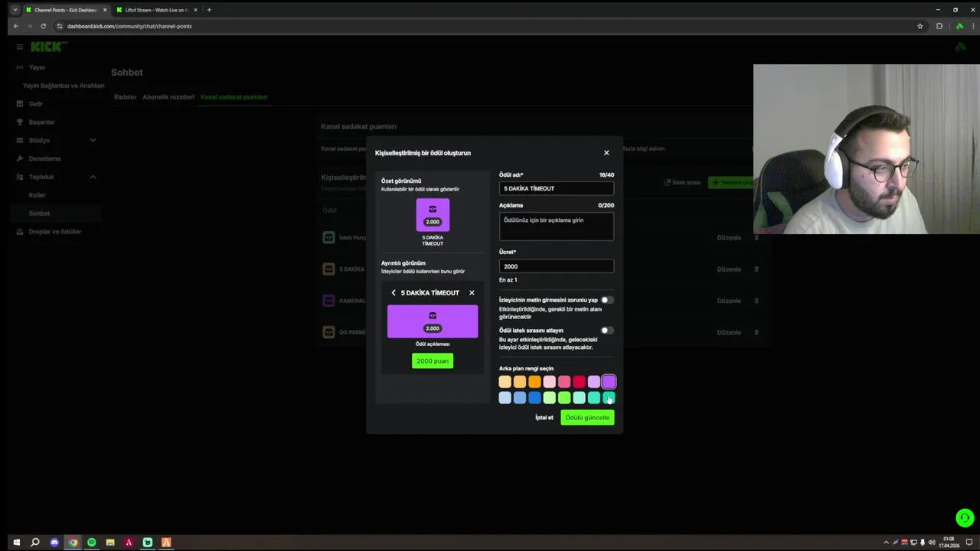Open File Explorer from the taskbar
980x551 pixels.
(x=110, y=543)
